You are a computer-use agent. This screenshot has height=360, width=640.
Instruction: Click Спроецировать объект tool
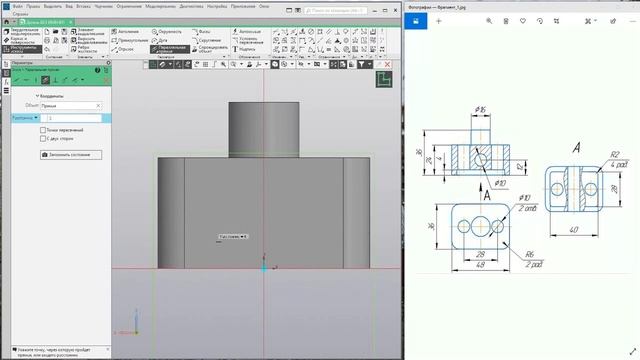(x=210, y=49)
